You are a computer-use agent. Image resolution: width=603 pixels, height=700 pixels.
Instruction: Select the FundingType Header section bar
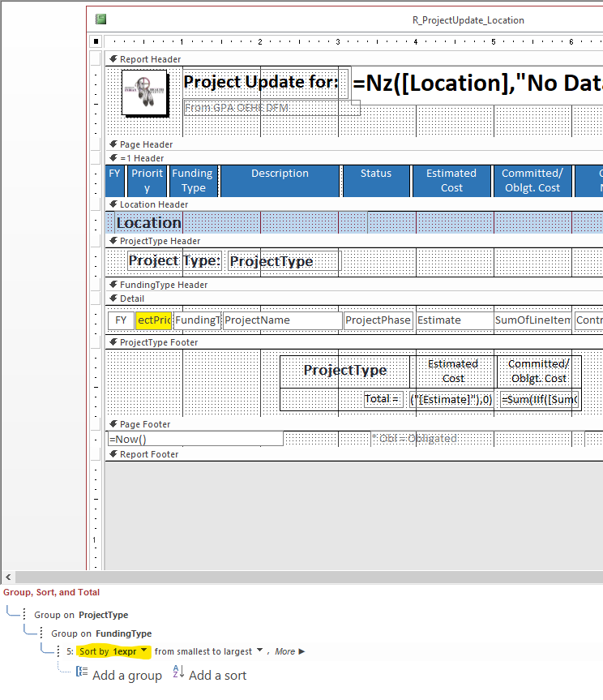(354, 285)
